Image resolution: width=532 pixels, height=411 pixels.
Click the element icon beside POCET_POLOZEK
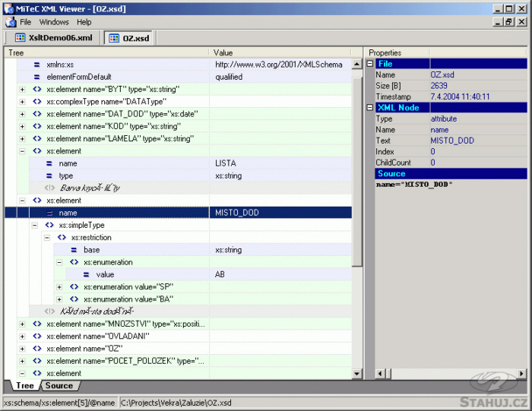pyautogui.click(x=37, y=361)
